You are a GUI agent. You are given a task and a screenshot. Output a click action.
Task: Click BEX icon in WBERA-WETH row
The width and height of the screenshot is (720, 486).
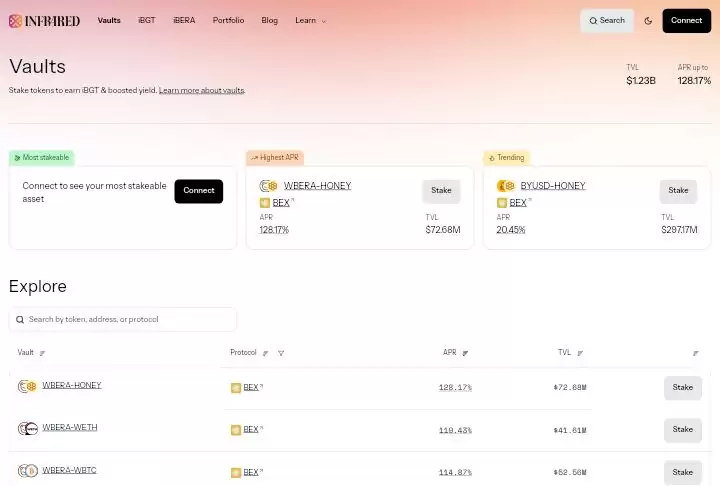236,430
